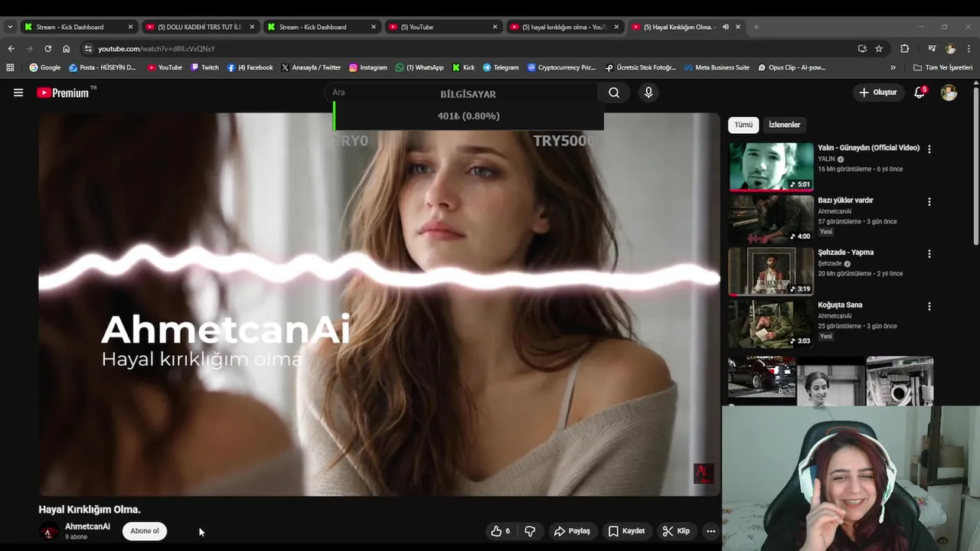980x551 pixels.
Task: Click the video player area
Action: tap(379, 305)
